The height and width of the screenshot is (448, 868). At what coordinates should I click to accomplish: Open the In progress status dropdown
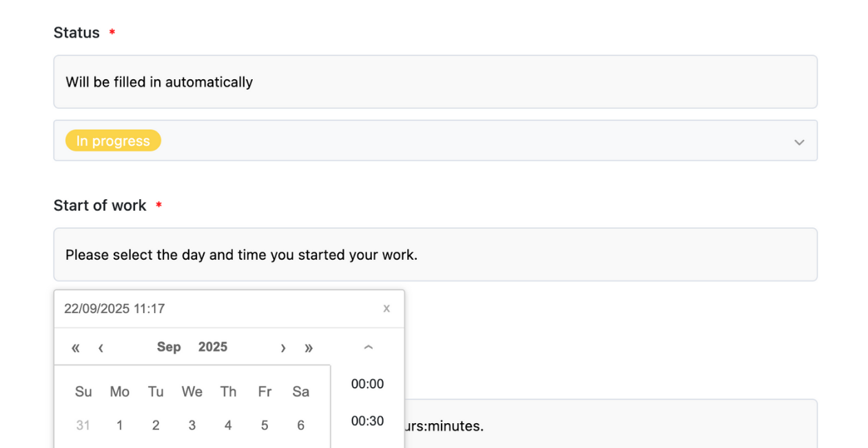coord(435,141)
